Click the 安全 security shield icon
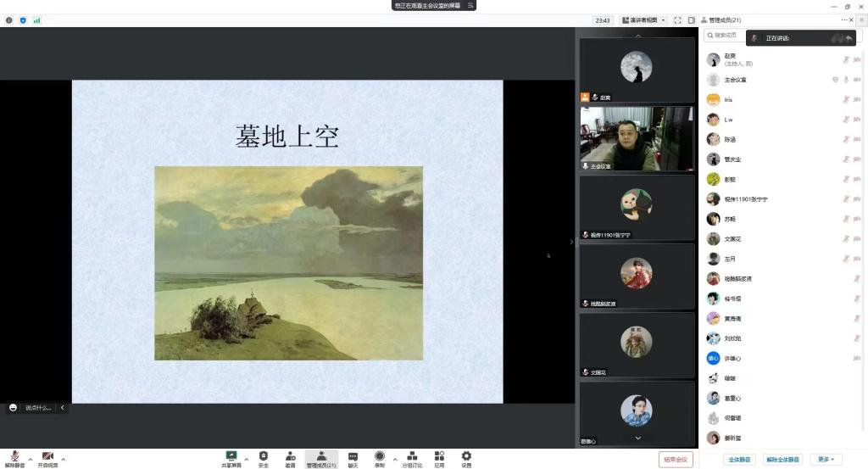The image size is (868, 469). [x=263, y=458]
